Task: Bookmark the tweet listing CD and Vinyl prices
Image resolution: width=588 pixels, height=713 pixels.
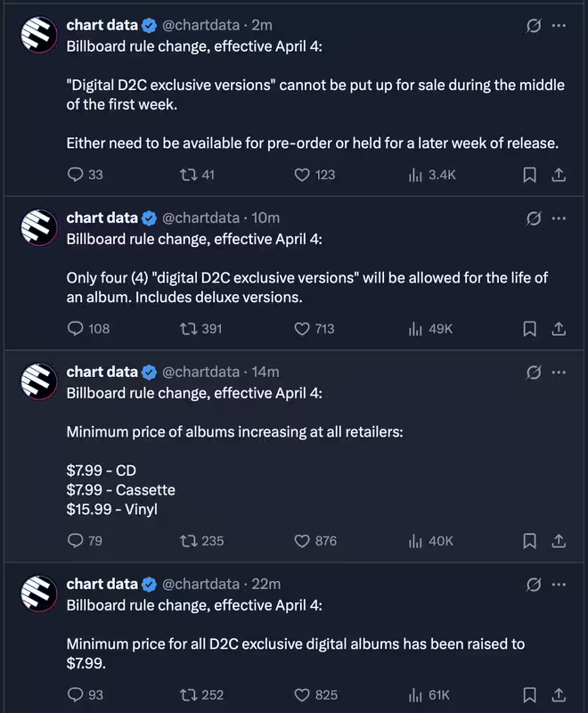Action: 529,541
